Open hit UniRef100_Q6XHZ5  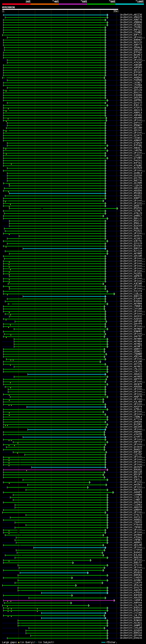click(x=131, y=467)
